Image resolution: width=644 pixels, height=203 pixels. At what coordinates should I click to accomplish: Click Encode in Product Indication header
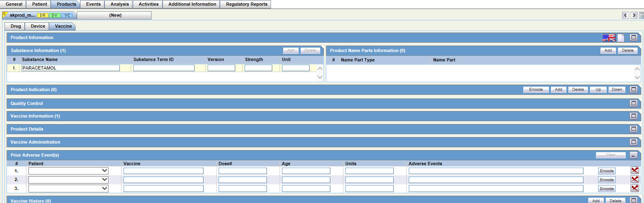(x=536, y=89)
